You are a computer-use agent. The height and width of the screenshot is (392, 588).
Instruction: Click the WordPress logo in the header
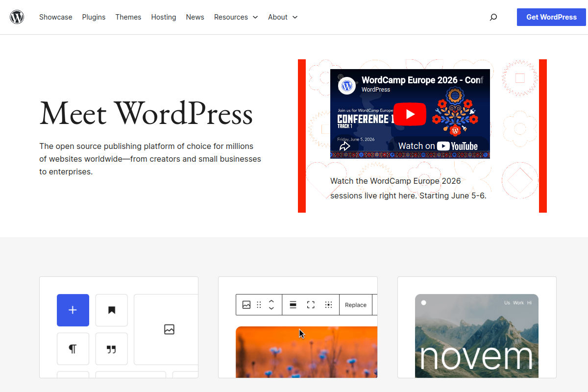tap(17, 17)
